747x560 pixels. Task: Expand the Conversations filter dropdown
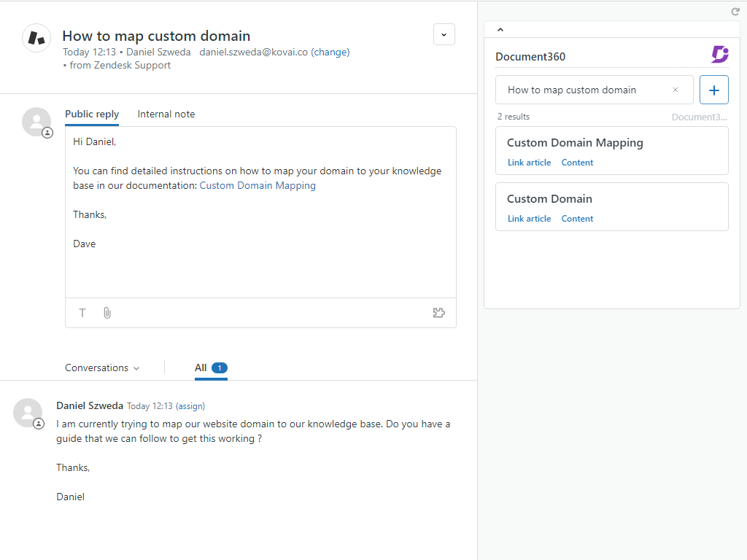(x=102, y=368)
